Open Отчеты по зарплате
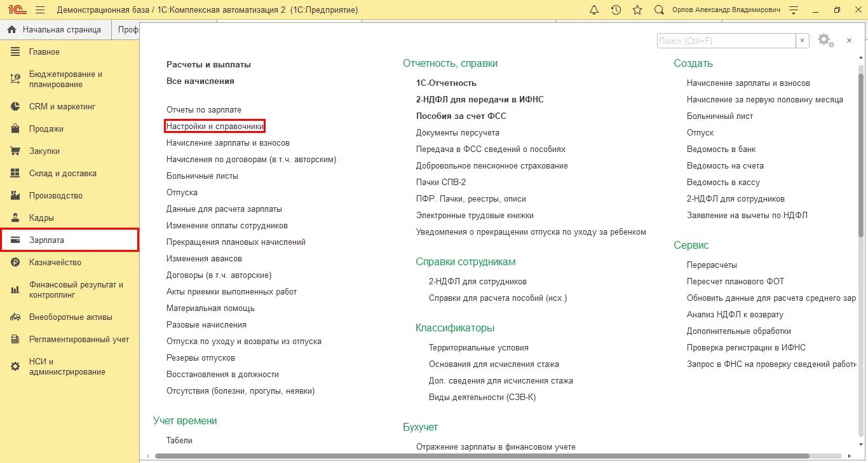Image resolution: width=868 pixels, height=463 pixels. point(204,110)
